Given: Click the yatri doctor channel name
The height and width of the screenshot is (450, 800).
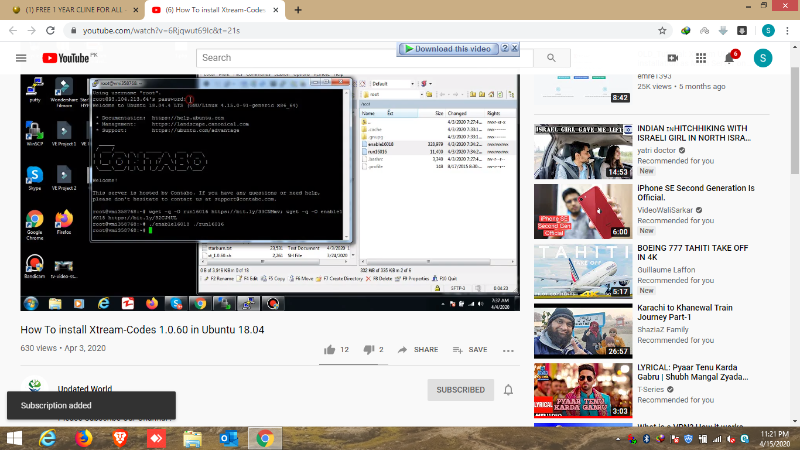Looking at the screenshot, I should (x=656, y=151).
